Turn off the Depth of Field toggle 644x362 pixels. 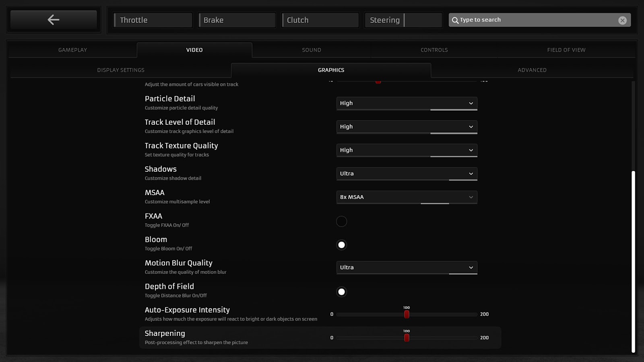pos(341,292)
